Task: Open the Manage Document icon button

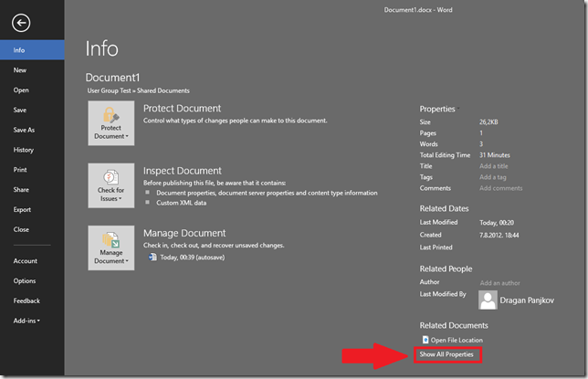Action: [111, 247]
